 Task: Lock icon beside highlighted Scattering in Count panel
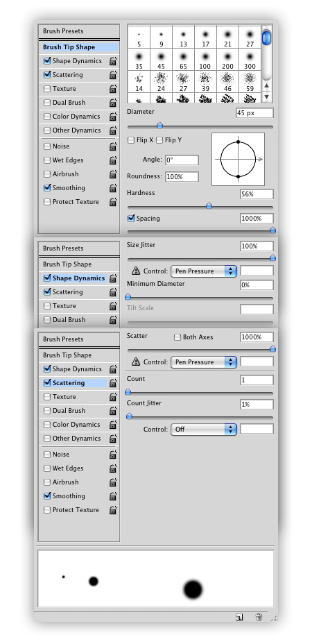click(113, 383)
